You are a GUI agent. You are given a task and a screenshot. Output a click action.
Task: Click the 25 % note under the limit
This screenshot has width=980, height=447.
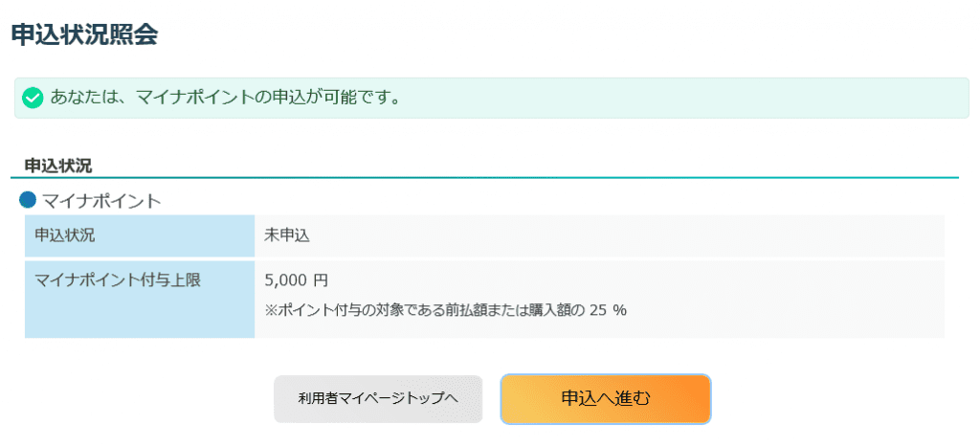pos(607,310)
